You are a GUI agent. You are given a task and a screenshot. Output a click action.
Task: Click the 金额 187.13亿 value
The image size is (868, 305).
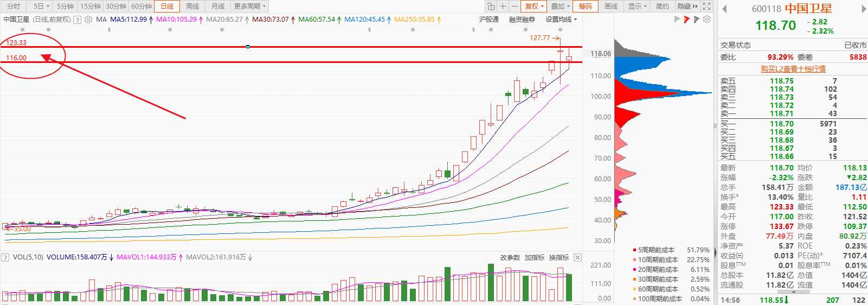851,187
